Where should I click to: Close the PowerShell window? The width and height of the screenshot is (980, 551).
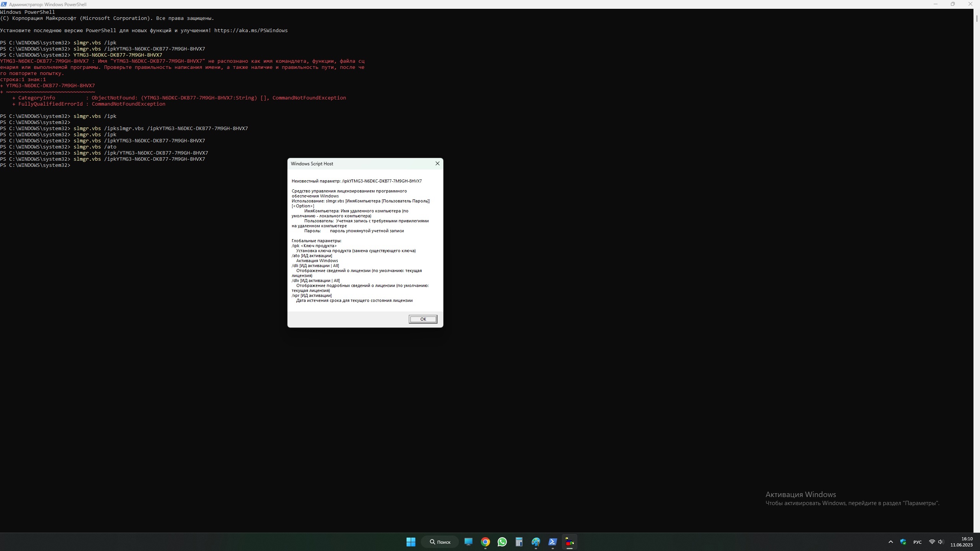(970, 4)
